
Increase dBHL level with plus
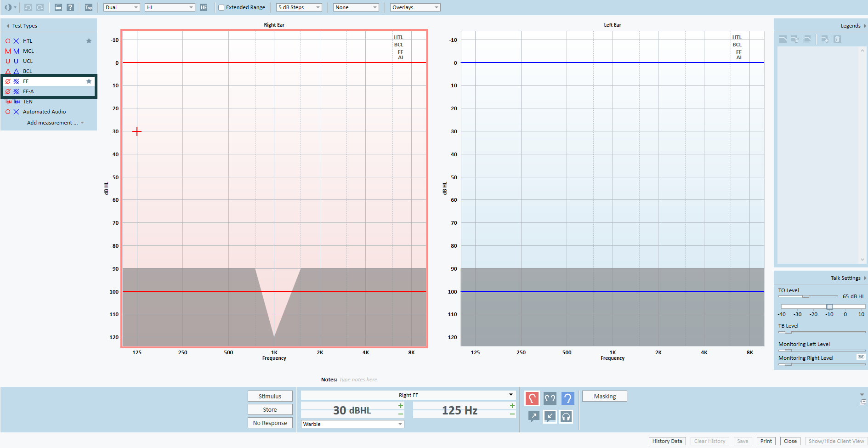pos(401,406)
